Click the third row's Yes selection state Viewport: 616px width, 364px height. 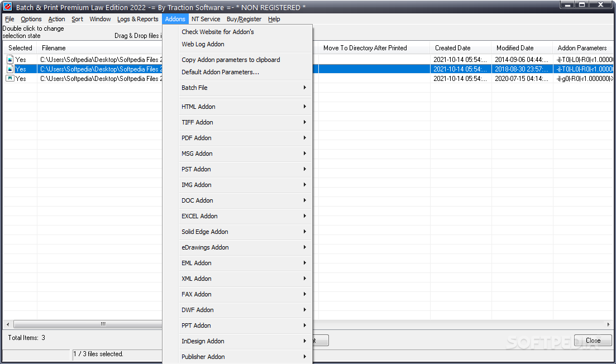(x=21, y=79)
